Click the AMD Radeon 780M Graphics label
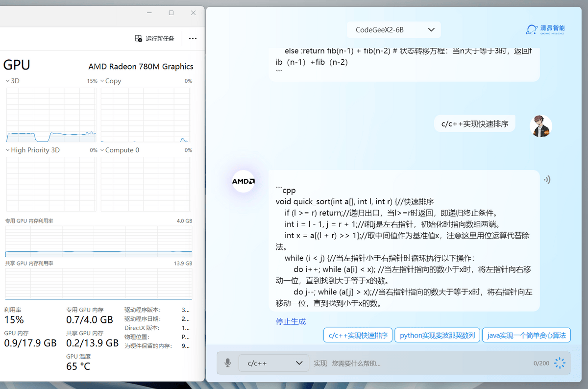The height and width of the screenshot is (389, 588). tap(141, 67)
